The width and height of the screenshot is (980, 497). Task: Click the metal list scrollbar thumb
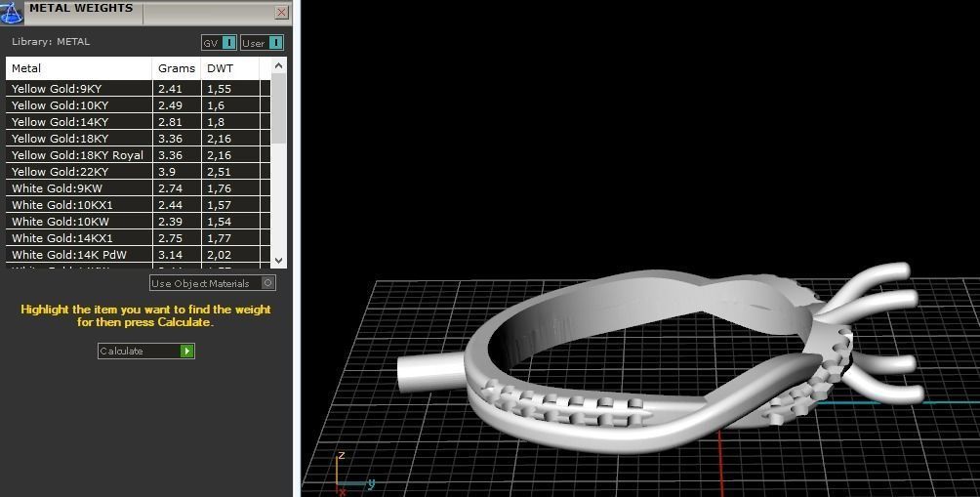click(x=279, y=108)
